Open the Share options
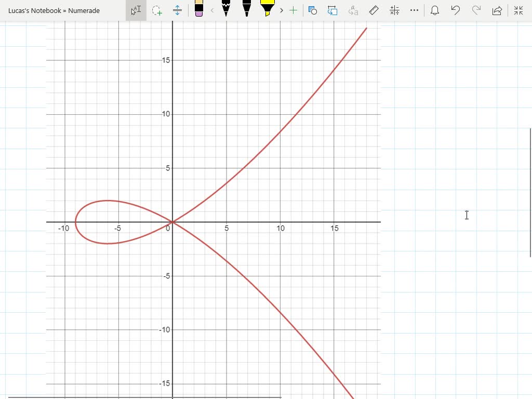The height and width of the screenshot is (399, 532). pos(496,10)
